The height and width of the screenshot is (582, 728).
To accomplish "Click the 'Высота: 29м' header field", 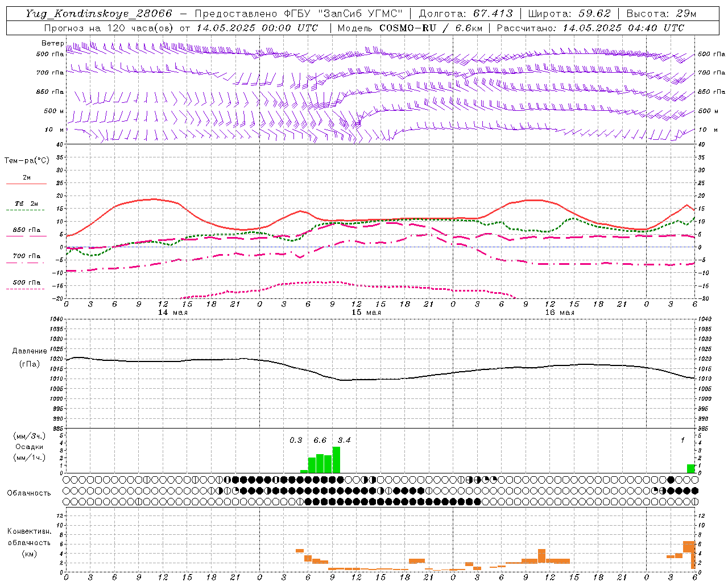I will coord(661,14).
